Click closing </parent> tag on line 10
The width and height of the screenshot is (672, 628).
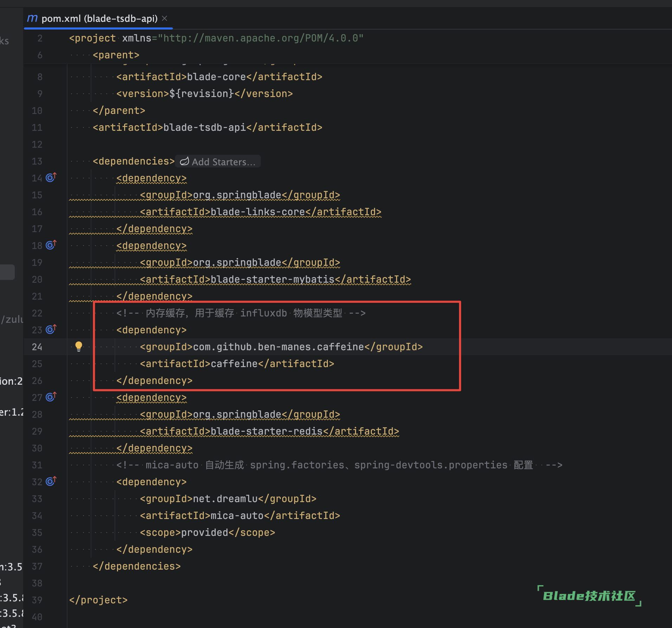pyautogui.click(x=119, y=110)
